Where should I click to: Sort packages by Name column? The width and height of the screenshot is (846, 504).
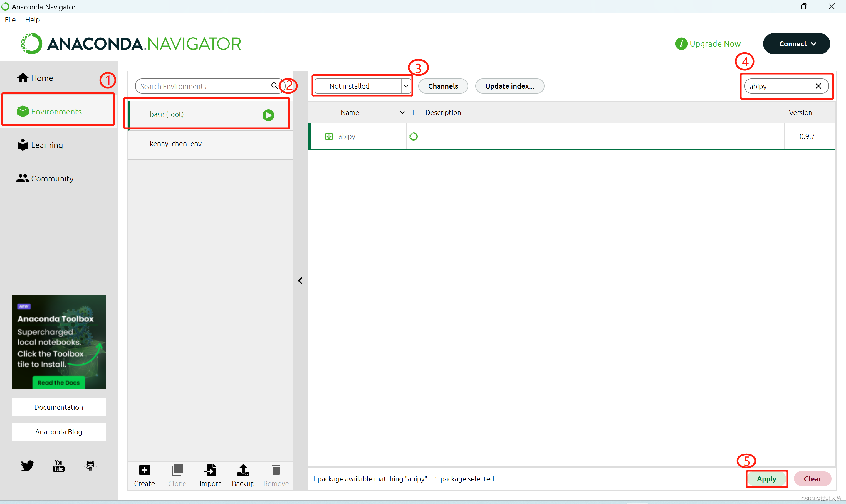pos(350,112)
